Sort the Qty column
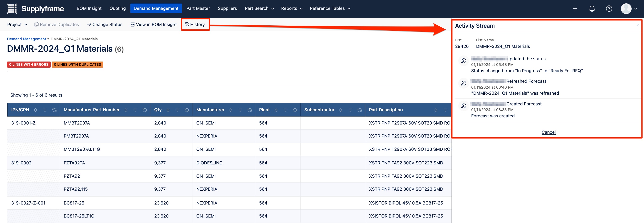Viewport: 644px width, 223px height. click(x=168, y=110)
